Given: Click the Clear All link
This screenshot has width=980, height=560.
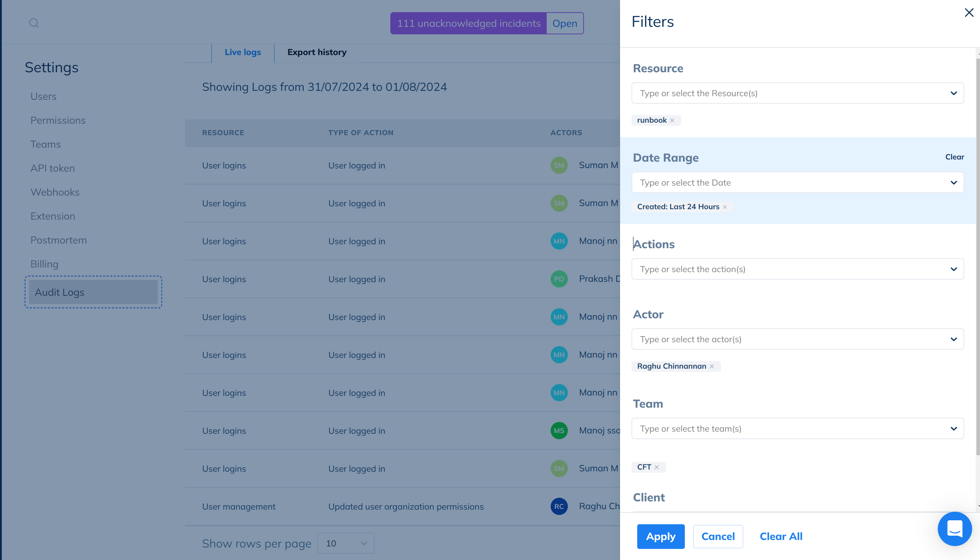Looking at the screenshot, I should click(781, 536).
